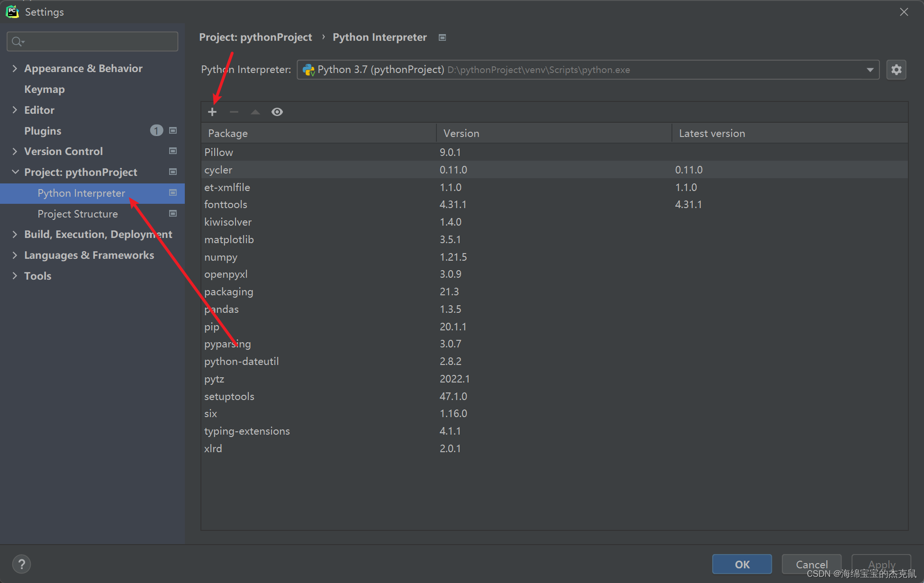The width and height of the screenshot is (924, 583).
Task: Click the Latest version column header
Action: (x=712, y=133)
